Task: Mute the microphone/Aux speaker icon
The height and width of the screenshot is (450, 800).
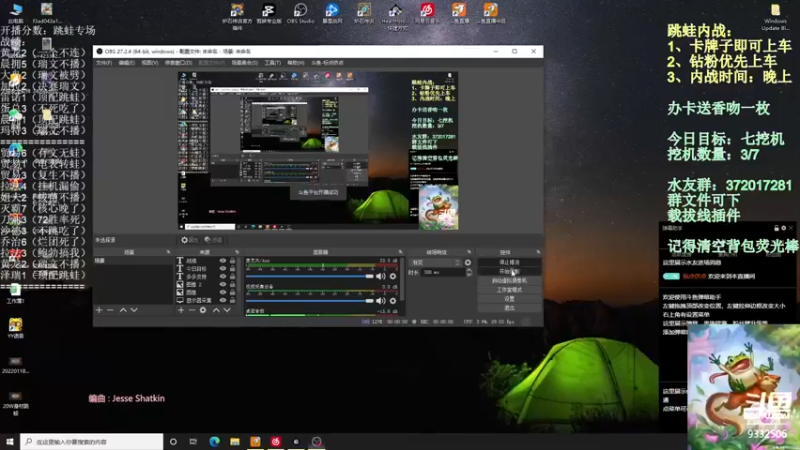Action: (x=381, y=276)
